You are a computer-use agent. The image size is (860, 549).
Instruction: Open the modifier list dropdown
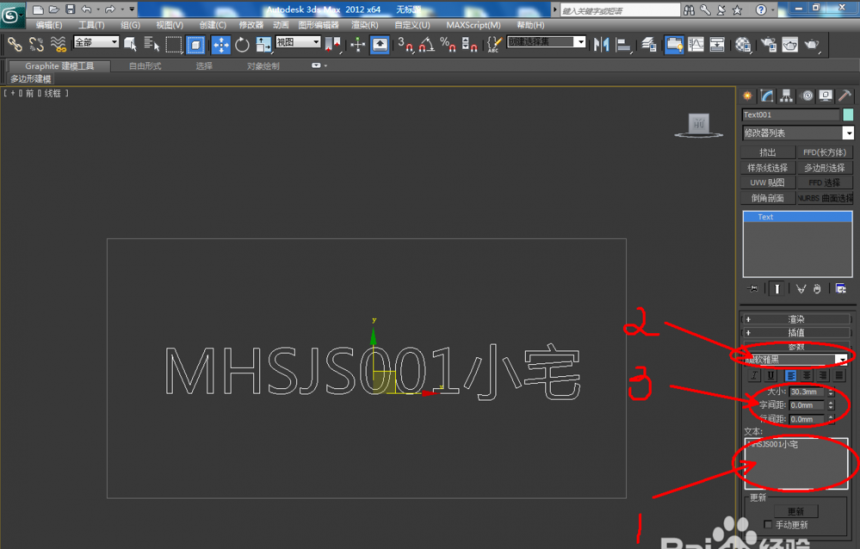click(x=798, y=133)
